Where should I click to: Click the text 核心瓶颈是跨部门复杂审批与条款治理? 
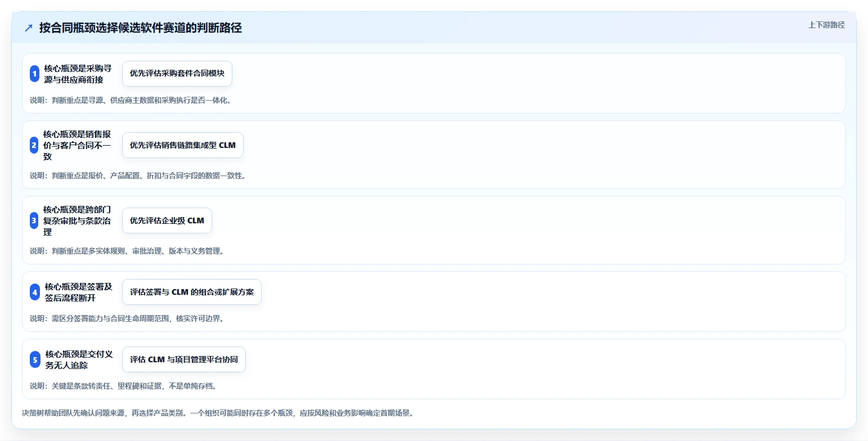[x=77, y=220]
